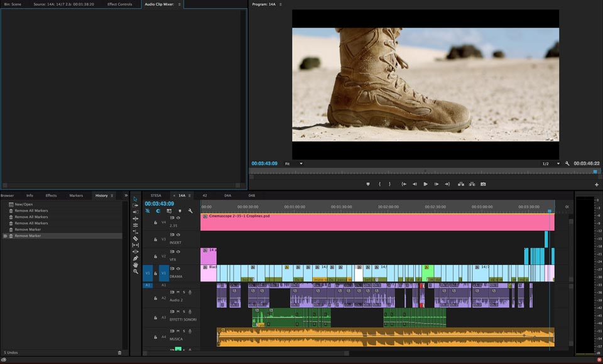Delete history state with the trash icon
Viewport: 603px width, 364px height.
120,353
